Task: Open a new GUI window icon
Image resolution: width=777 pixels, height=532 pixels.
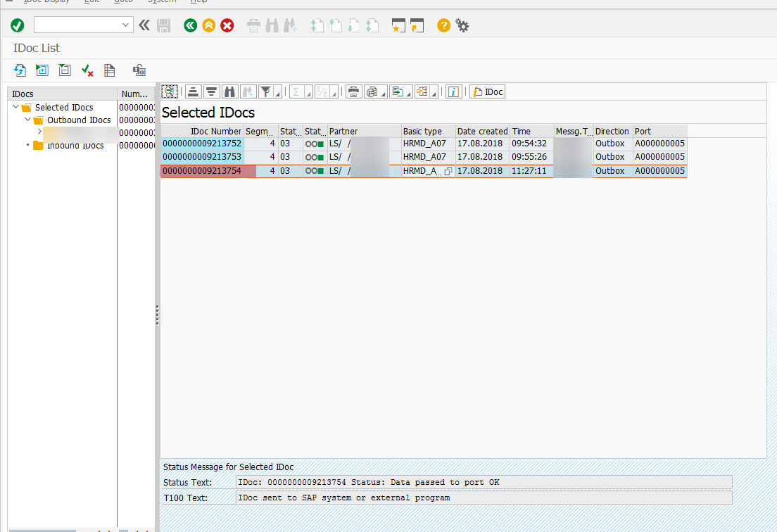Action: 398,25
